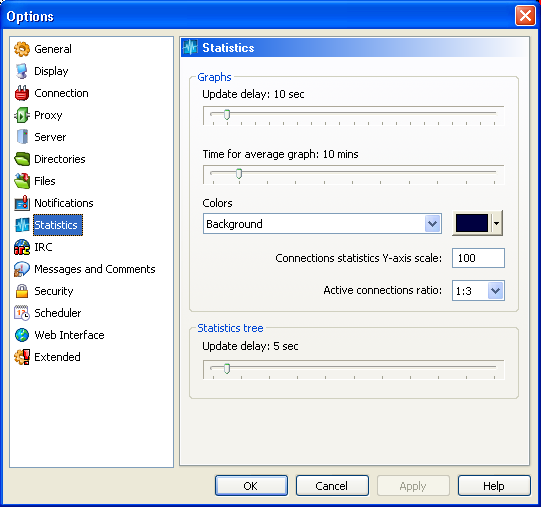This screenshot has width=541, height=507.
Task: Click the Display monitor icon
Action: pos(22,71)
